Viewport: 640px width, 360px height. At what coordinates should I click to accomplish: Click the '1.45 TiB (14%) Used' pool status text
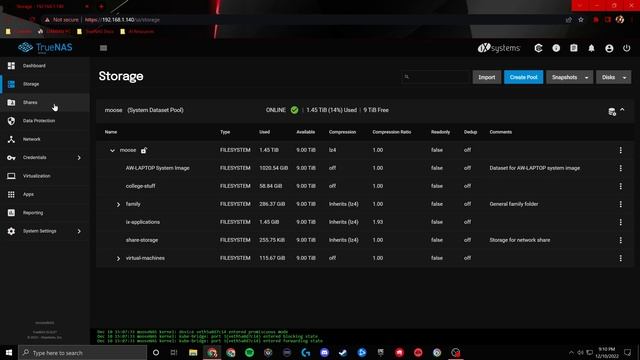click(331, 110)
